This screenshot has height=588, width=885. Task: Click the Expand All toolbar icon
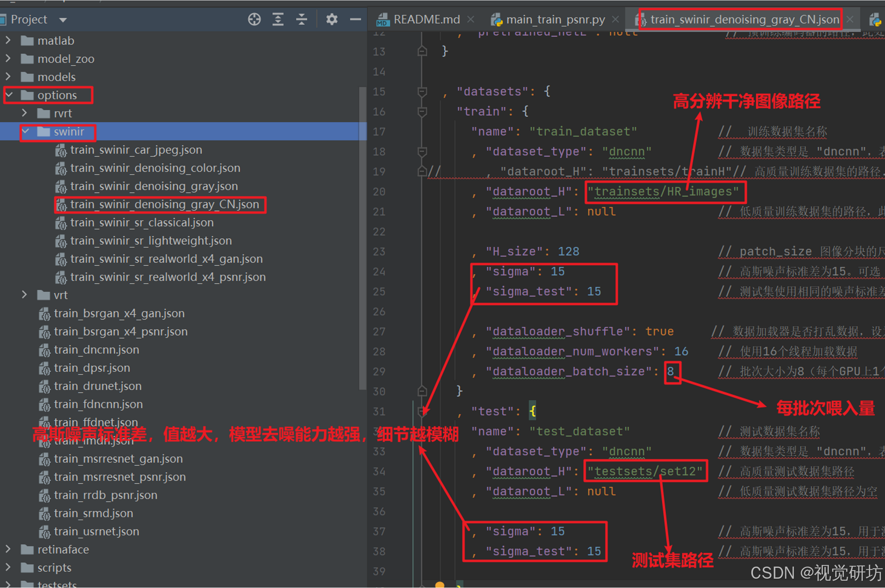click(x=278, y=19)
